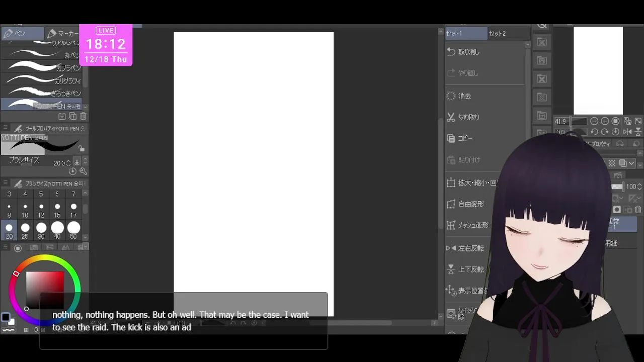Zoom out with navigator minus icon
The height and width of the screenshot is (362, 644).
pos(594,121)
